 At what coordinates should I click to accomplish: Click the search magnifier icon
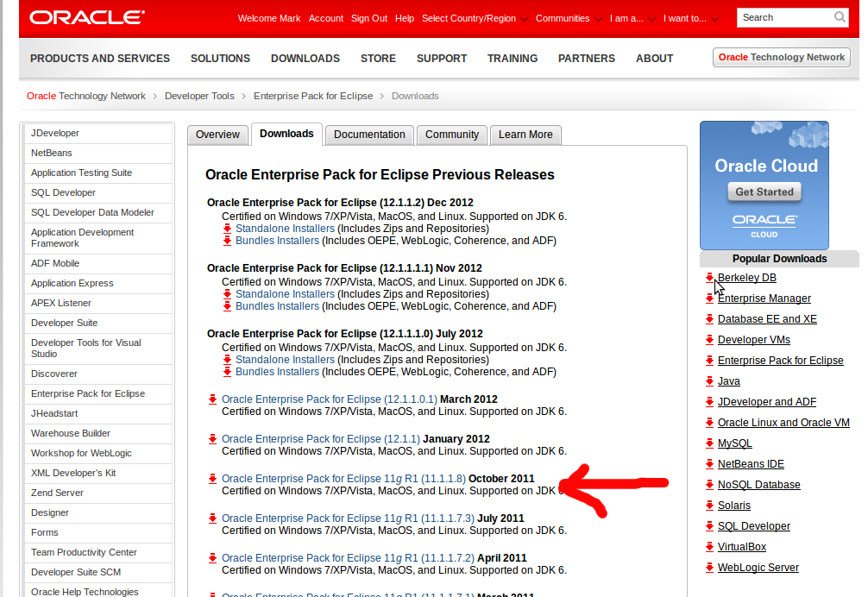[840, 17]
